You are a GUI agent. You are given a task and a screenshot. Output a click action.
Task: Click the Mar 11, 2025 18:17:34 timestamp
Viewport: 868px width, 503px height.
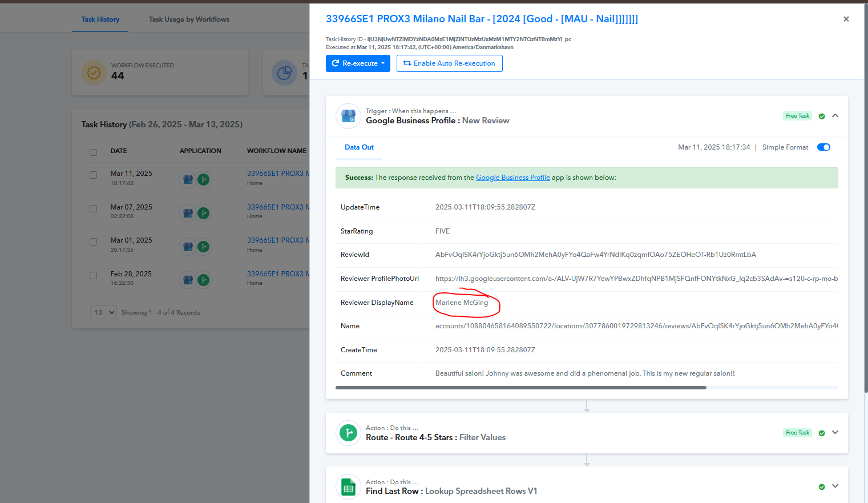coord(714,147)
